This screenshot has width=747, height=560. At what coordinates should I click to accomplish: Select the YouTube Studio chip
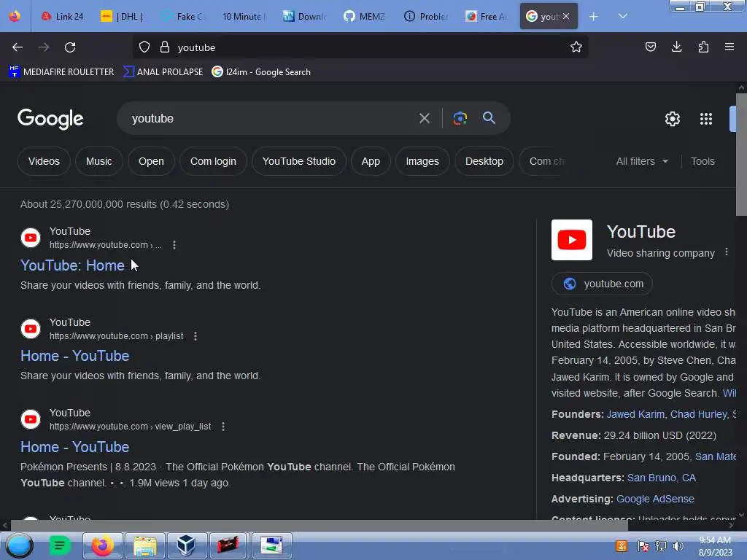[298, 161]
